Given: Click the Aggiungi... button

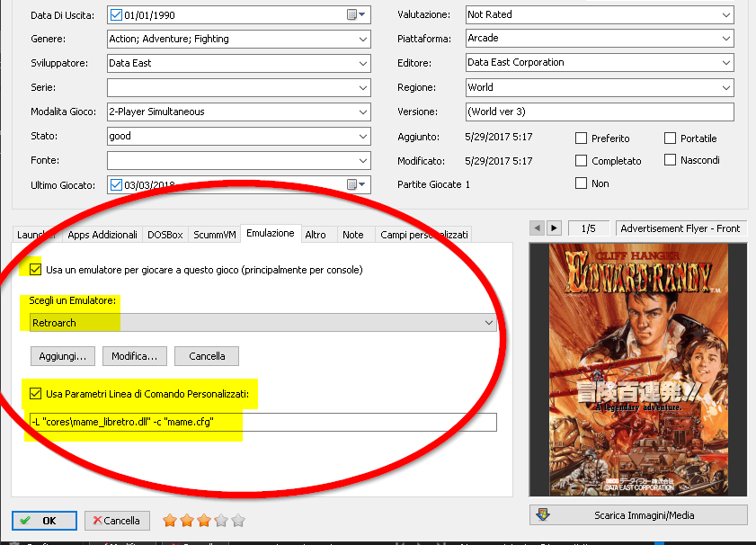Looking at the screenshot, I should (62, 356).
